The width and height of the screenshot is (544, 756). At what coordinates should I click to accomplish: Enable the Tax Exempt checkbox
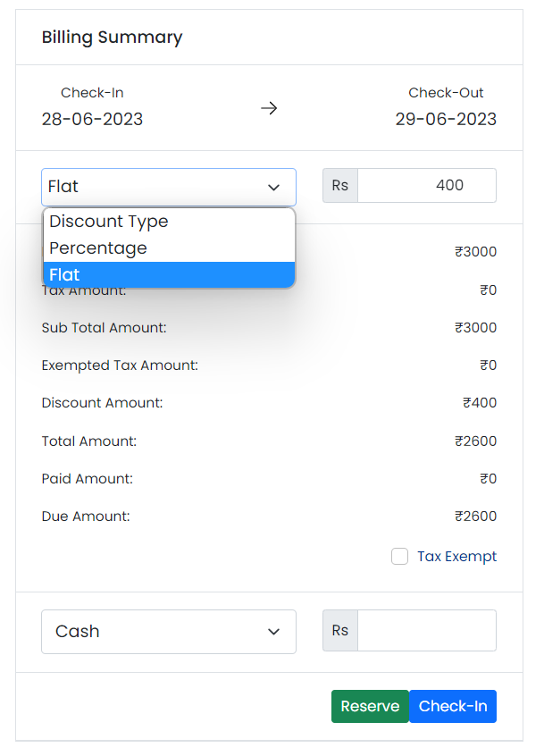click(399, 557)
